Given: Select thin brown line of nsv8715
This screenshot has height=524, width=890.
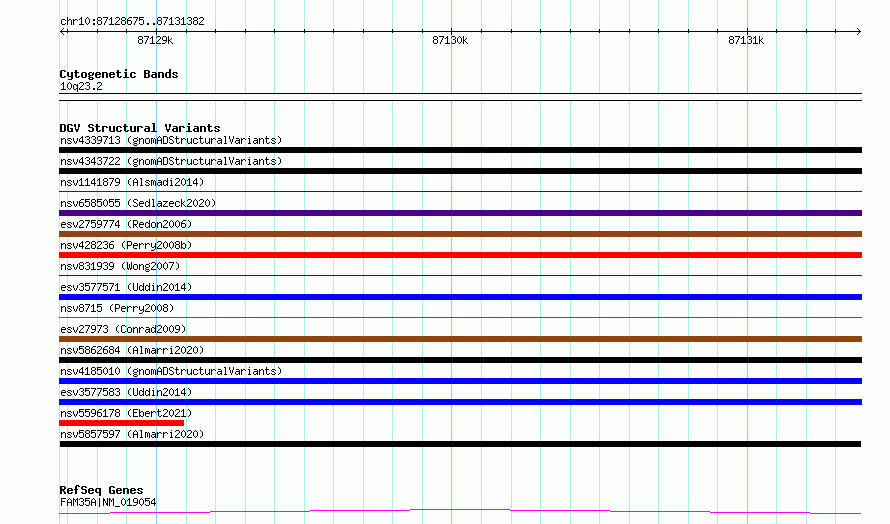Looking at the screenshot, I should tap(460, 318).
